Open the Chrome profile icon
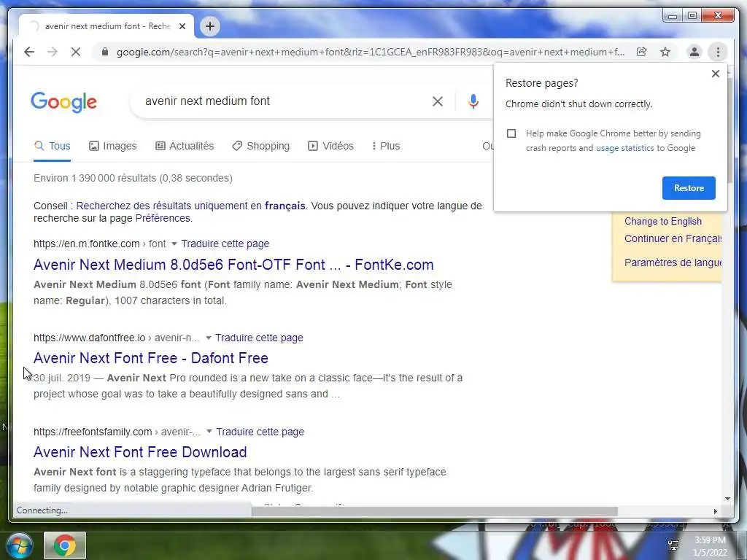Image resolution: width=747 pixels, height=560 pixels. pos(694,52)
